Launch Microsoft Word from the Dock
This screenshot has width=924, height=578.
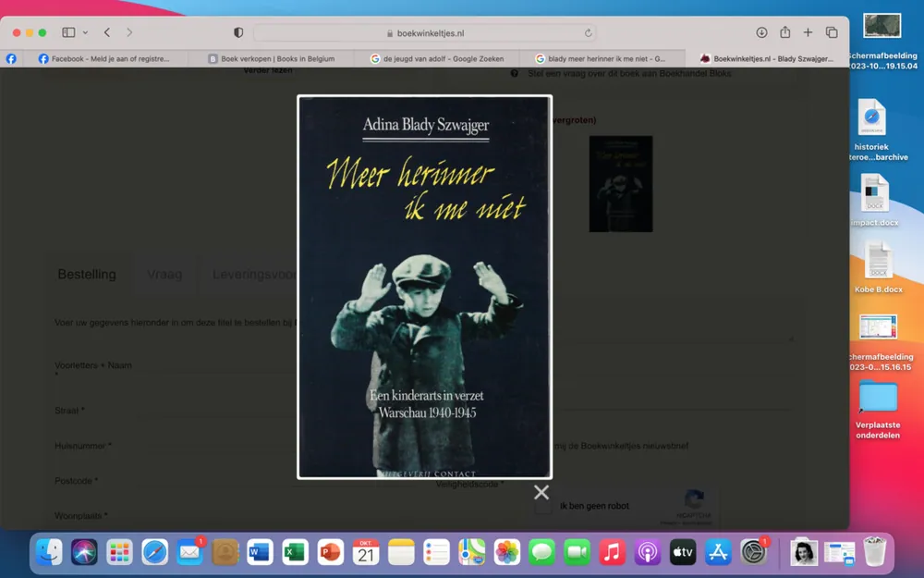tap(260, 553)
